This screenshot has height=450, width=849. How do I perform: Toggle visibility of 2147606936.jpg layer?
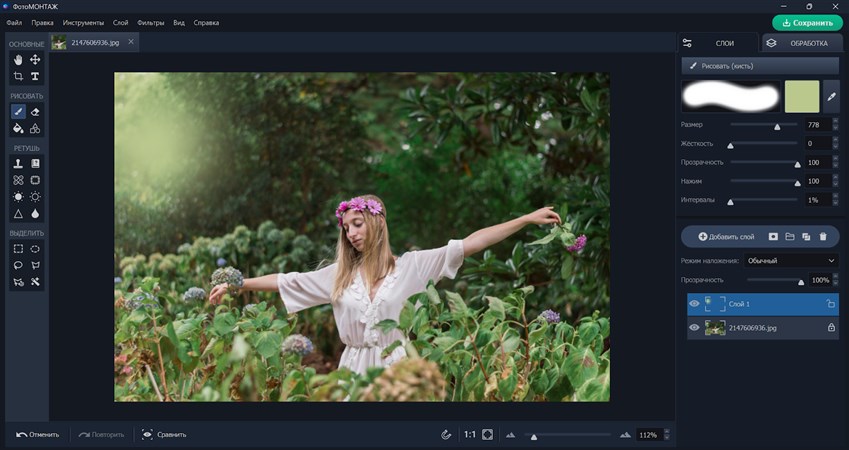694,327
